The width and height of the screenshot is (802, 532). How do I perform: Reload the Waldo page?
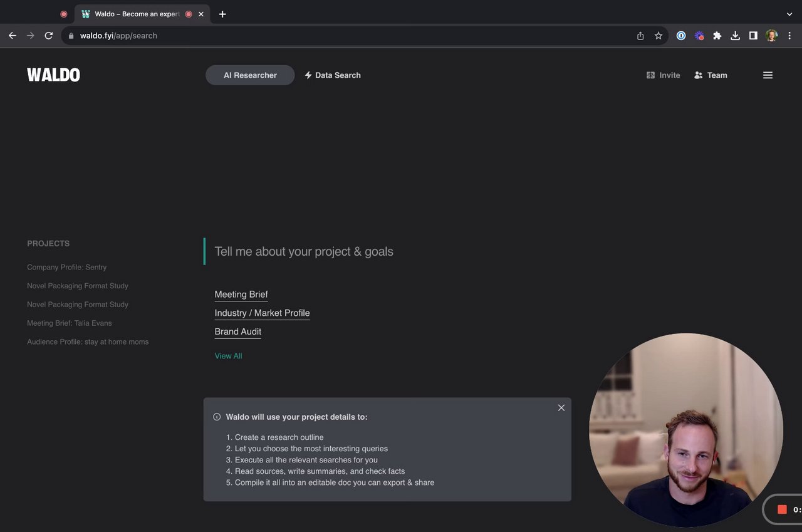point(48,36)
